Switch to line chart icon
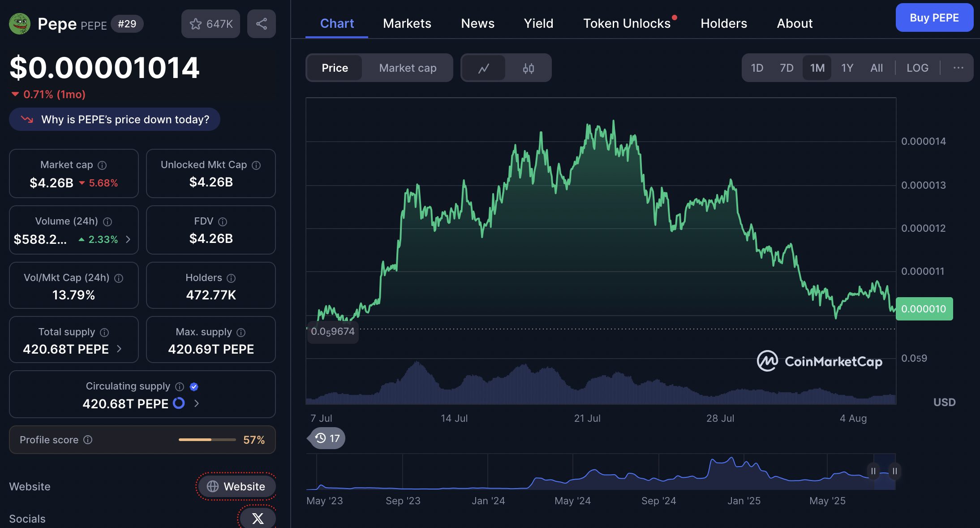 [484, 68]
